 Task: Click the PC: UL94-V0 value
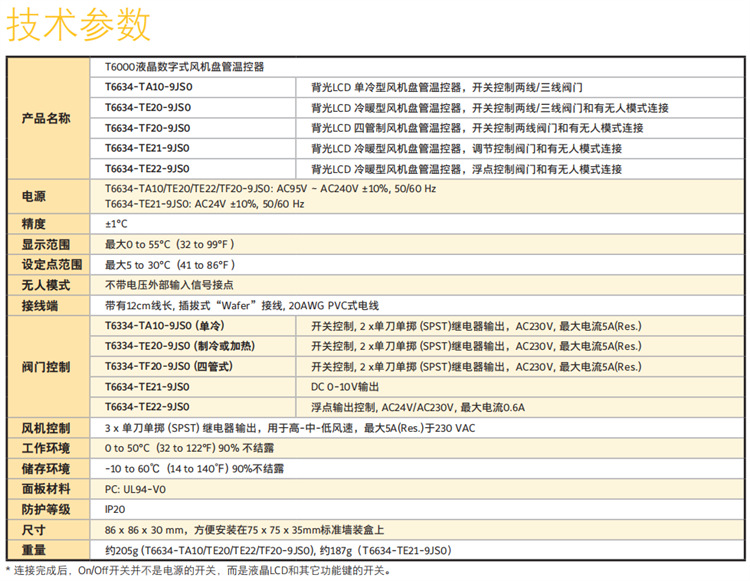click(x=135, y=489)
